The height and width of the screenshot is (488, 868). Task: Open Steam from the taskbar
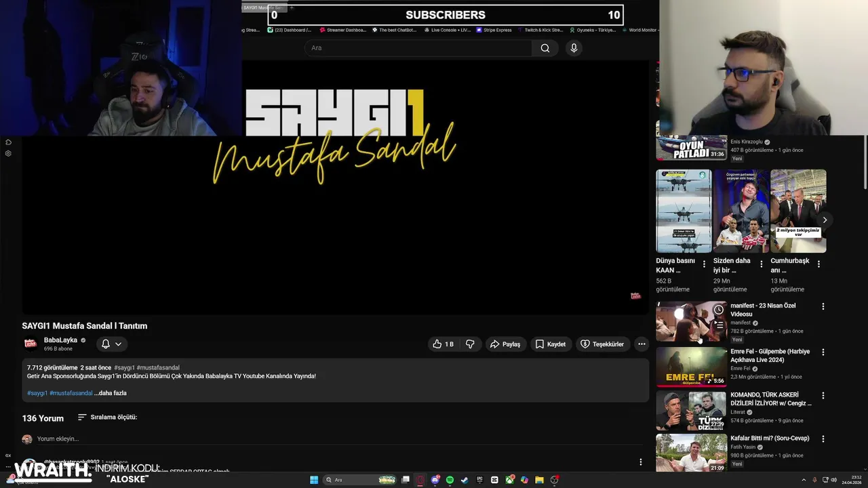pyautogui.click(x=465, y=480)
